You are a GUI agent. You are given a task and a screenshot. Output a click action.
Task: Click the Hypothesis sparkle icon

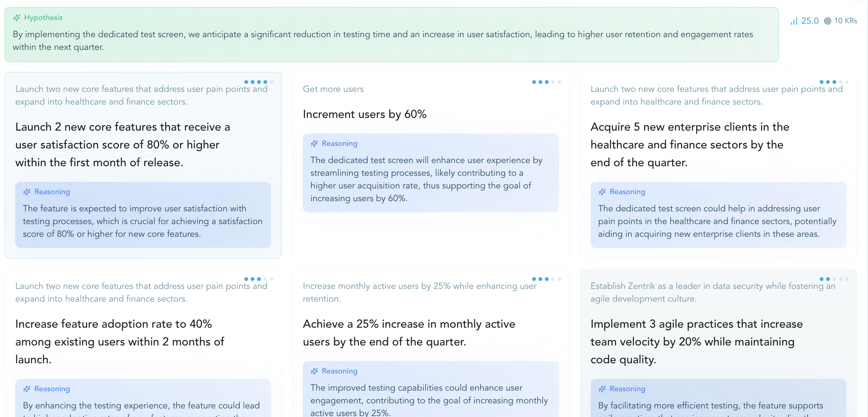tap(17, 17)
